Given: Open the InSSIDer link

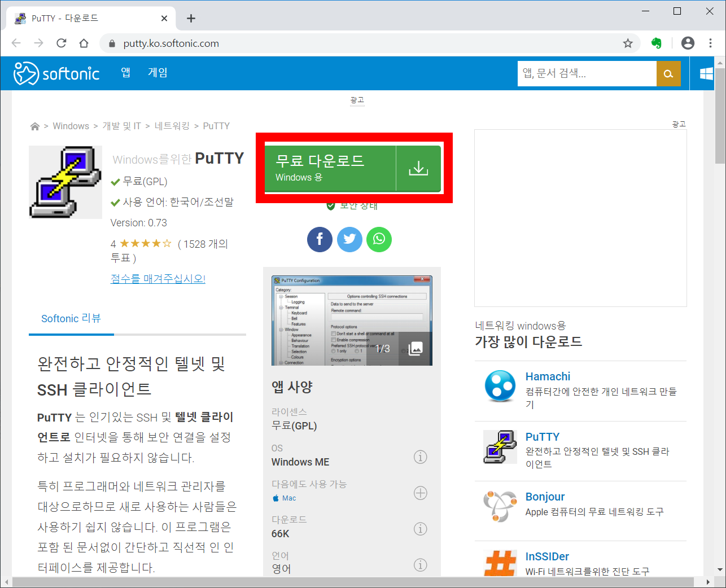Looking at the screenshot, I should point(547,556).
